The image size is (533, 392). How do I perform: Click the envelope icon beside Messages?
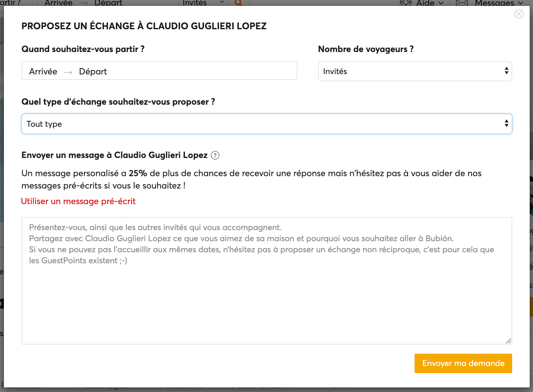[x=462, y=3]
